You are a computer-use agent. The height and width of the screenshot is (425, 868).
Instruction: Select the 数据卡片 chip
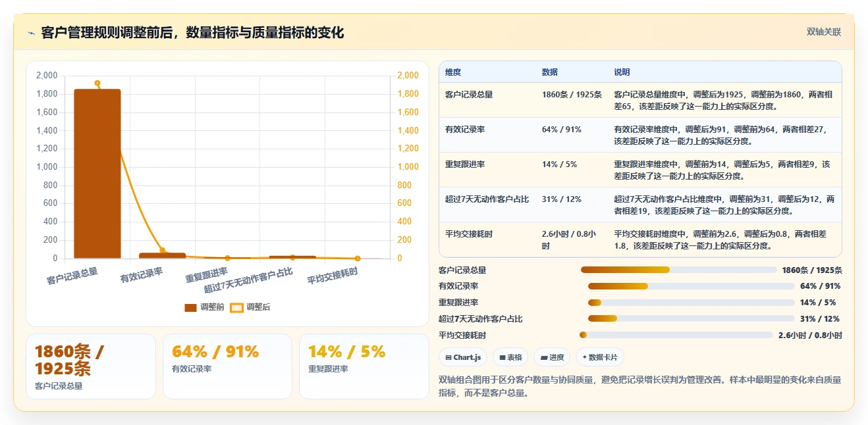[x=600, y=357]
